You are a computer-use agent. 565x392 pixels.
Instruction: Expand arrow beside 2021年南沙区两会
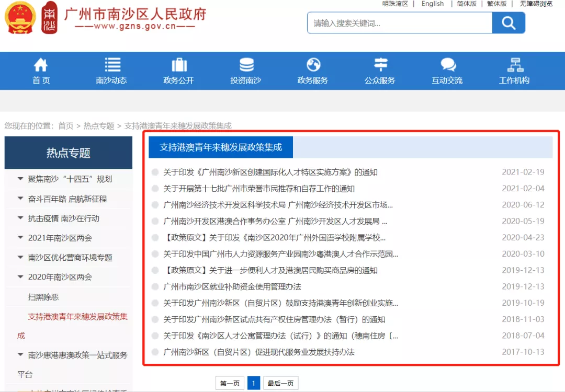tap(20, 238)
